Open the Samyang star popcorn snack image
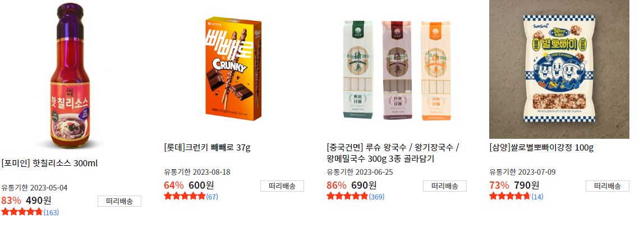The image size is (644, 227). tap(559, 69)
